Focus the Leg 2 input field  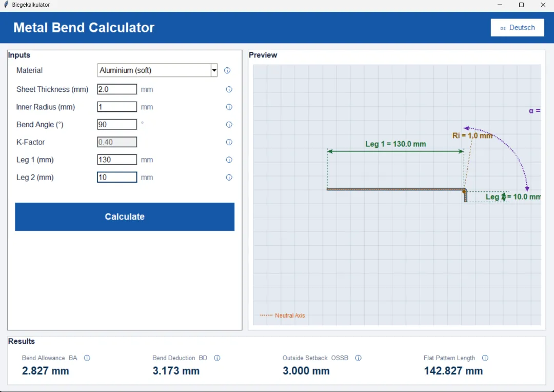[117, 177]
